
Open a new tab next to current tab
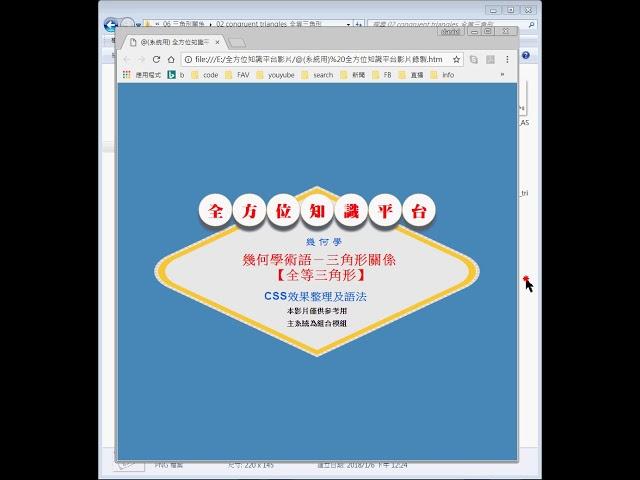pyautogui.click(x=237, y=43)
